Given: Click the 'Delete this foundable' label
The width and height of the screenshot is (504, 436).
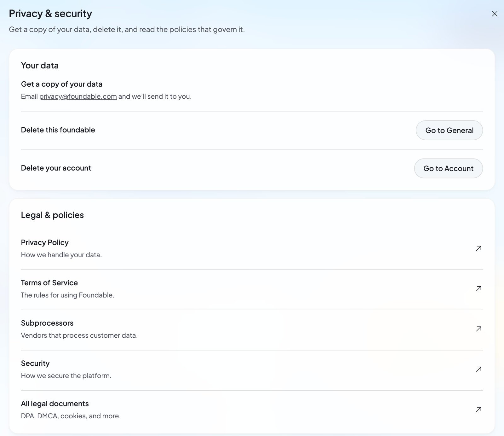Looking at the screenshot, I should pos(58,130).
